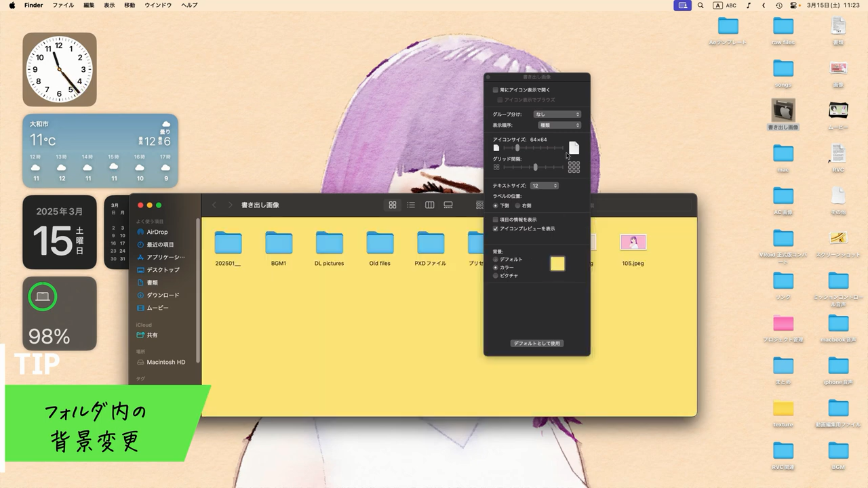Choose ピクチャ background radio
The width and height of the screenshot is (868, 488).
[x=496, y=276]
